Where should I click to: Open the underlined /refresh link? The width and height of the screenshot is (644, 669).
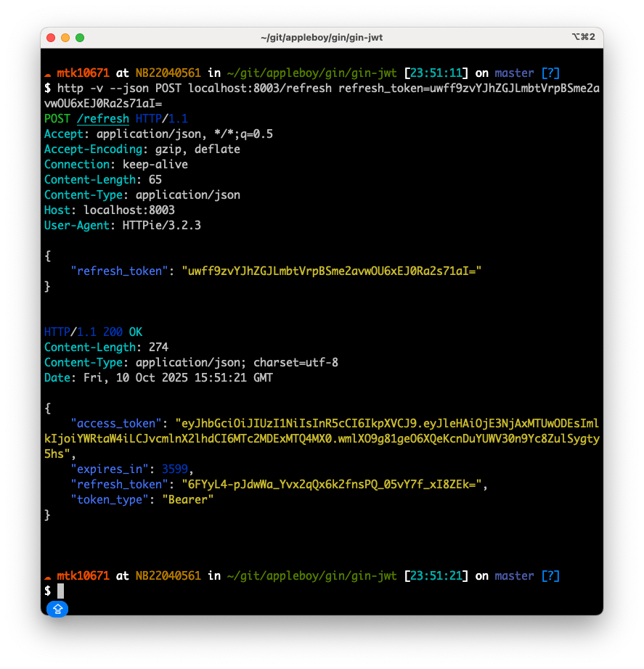tap(103, 118)
